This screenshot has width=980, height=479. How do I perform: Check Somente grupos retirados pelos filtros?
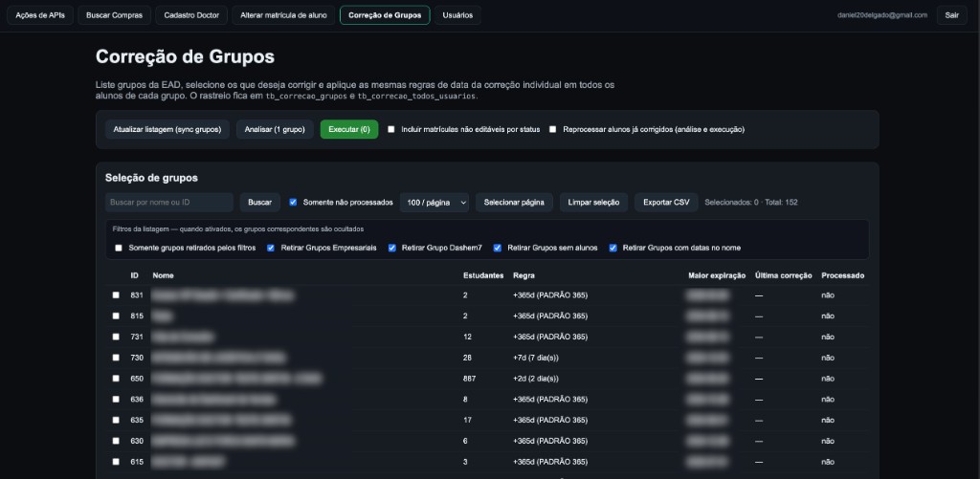pyautogui.click(x=119, y=248)
